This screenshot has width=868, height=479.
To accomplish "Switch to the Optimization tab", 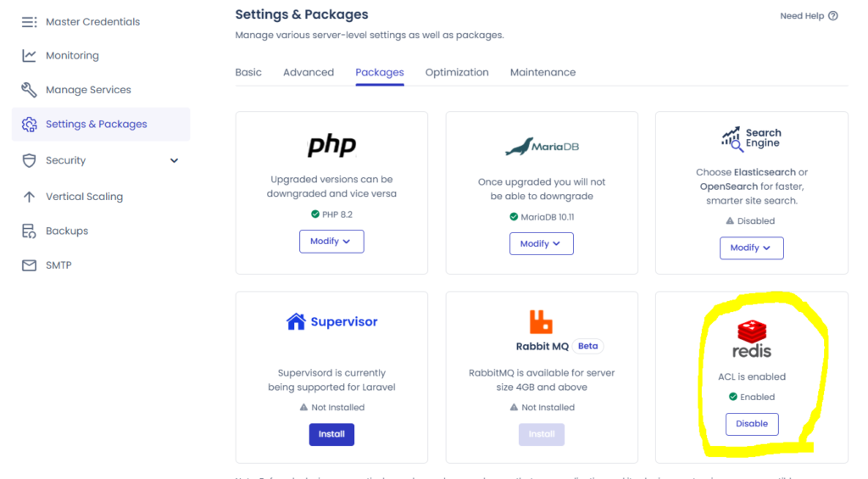I will pyautogui.click(x=457, y=73).
